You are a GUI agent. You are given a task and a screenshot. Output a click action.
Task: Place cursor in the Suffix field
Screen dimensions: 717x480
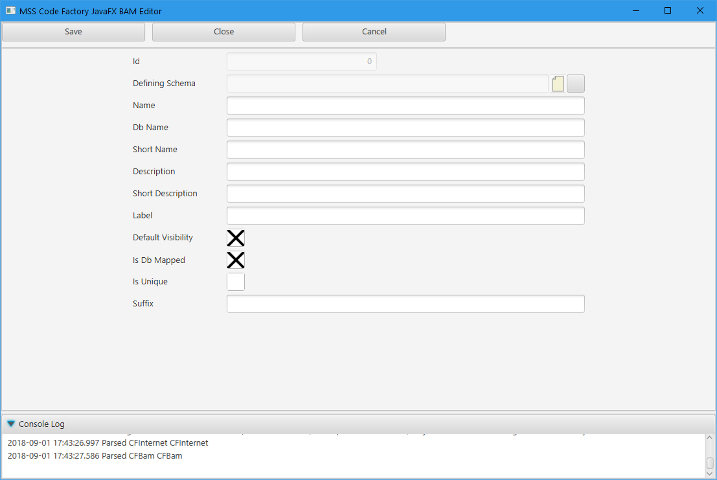point(405,304)
